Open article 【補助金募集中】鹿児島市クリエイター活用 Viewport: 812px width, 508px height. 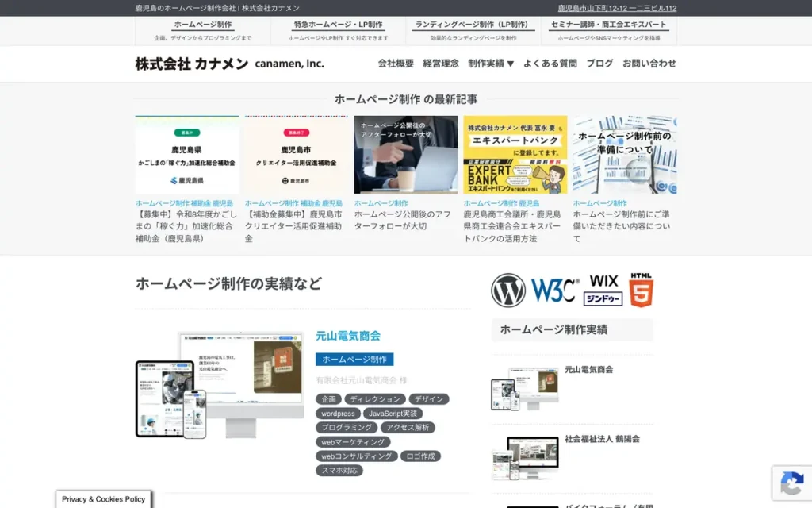[293, 226]
